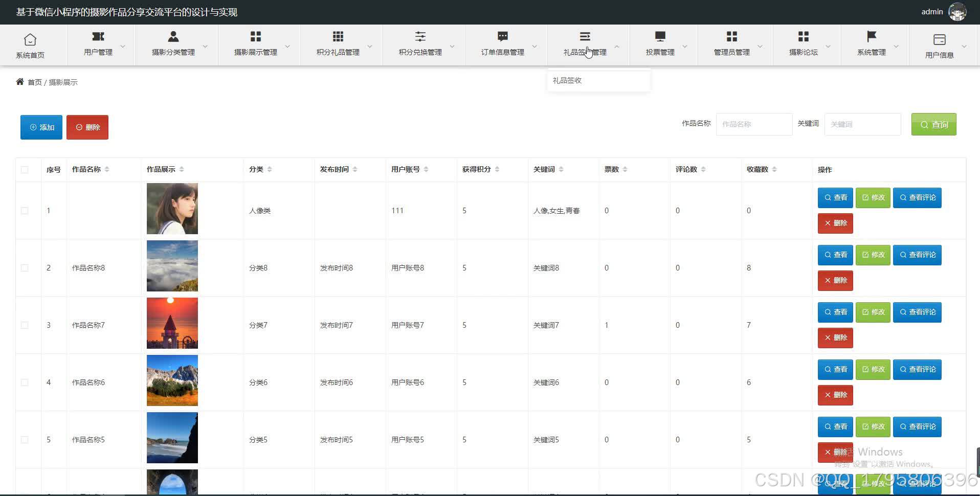
Task: Sort by 用户账号 column arrows
Action: coord(426,169)
